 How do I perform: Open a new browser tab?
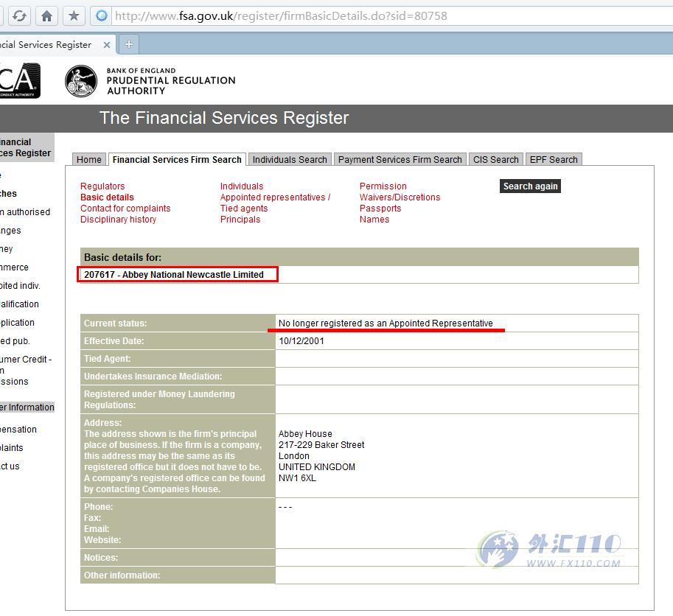coord(129,44)
